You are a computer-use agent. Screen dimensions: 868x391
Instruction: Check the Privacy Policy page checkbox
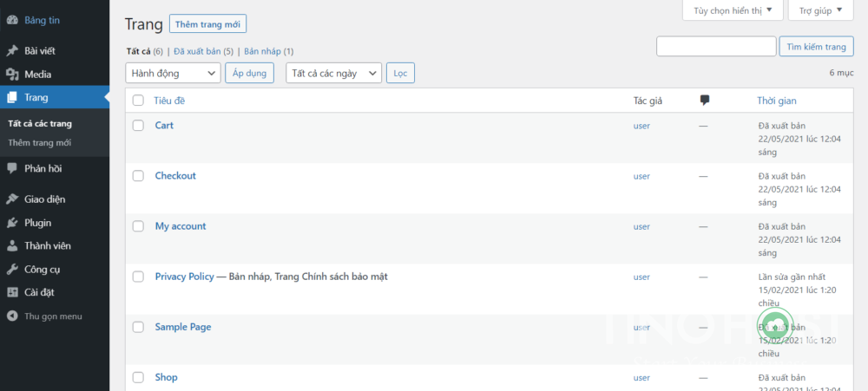pos(138,277)
